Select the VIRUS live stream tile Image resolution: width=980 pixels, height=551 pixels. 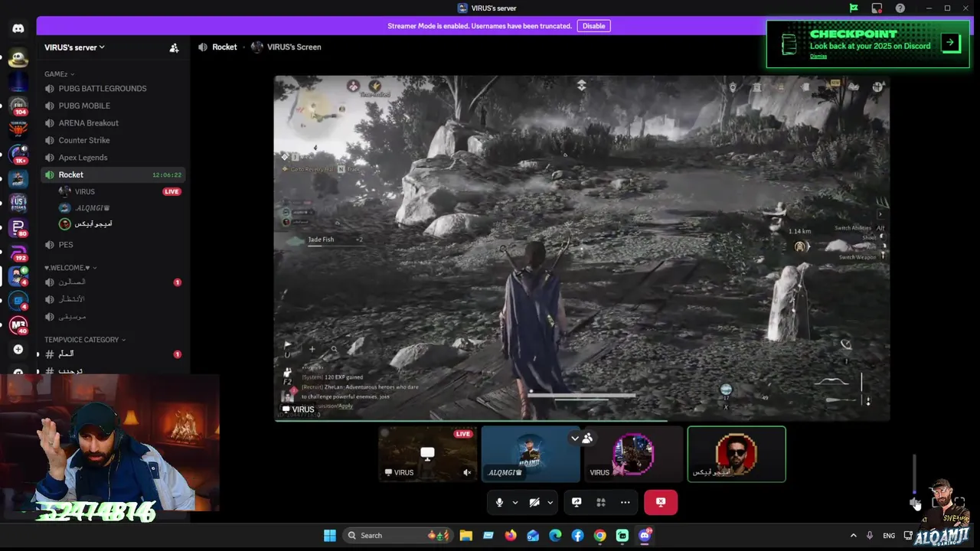click(x=427, y=454)
